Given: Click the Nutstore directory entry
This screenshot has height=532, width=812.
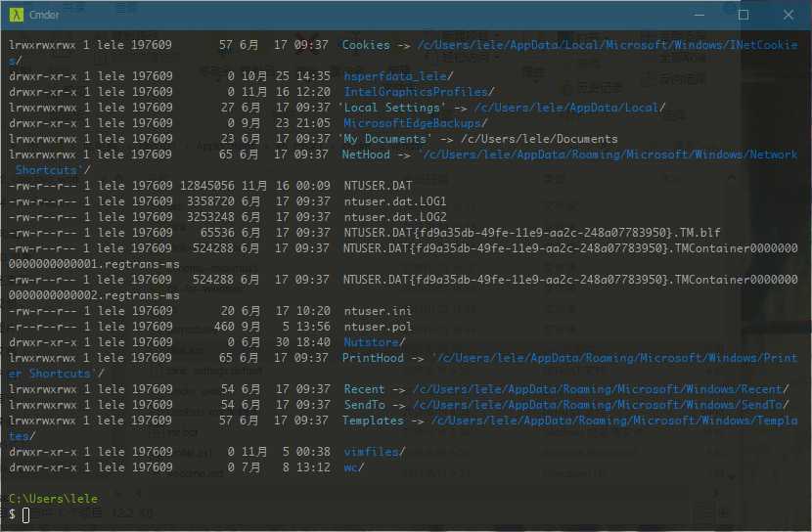Looking at the screenshot, I should click(x=375, y=342).
